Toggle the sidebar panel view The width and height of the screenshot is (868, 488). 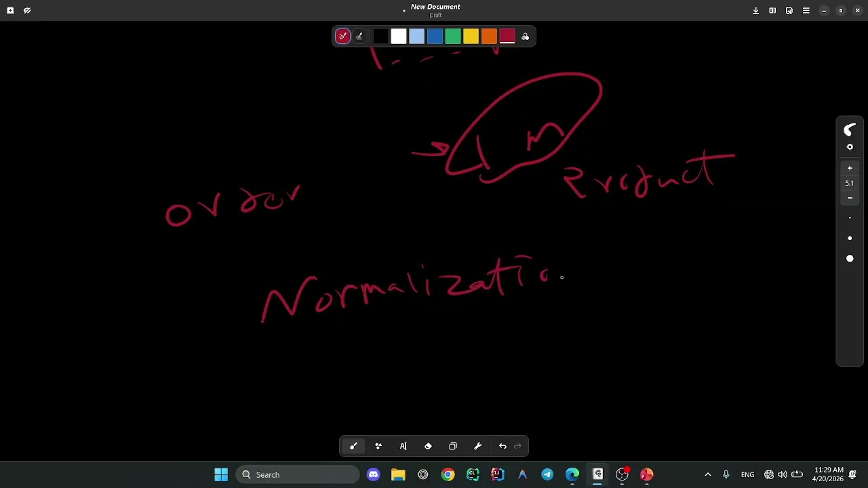tap(772, 11)
